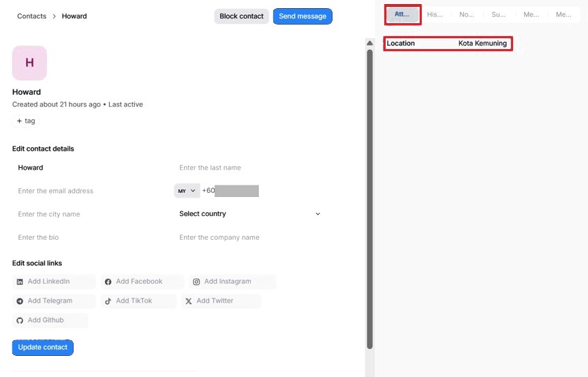Click the Howard breadcrumb text
Viewport: 588px width, 377px height.
point(74,16)
